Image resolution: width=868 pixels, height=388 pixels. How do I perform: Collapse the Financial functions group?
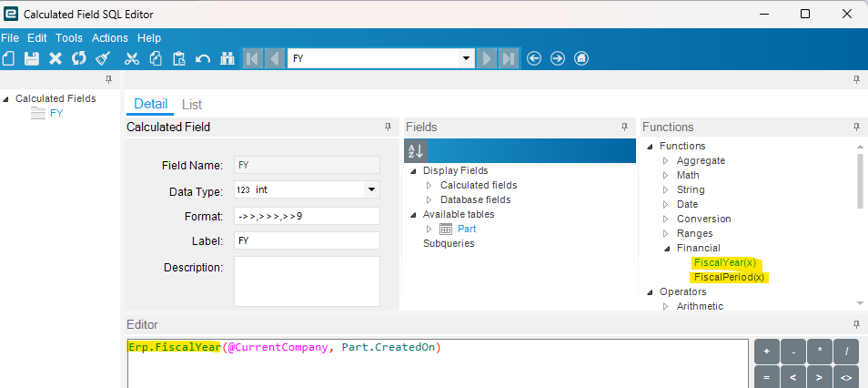(x=666, y=249)
